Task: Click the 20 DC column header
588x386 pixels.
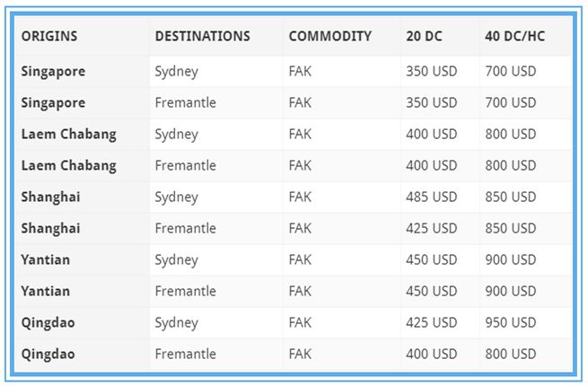Action: (424, 37)
